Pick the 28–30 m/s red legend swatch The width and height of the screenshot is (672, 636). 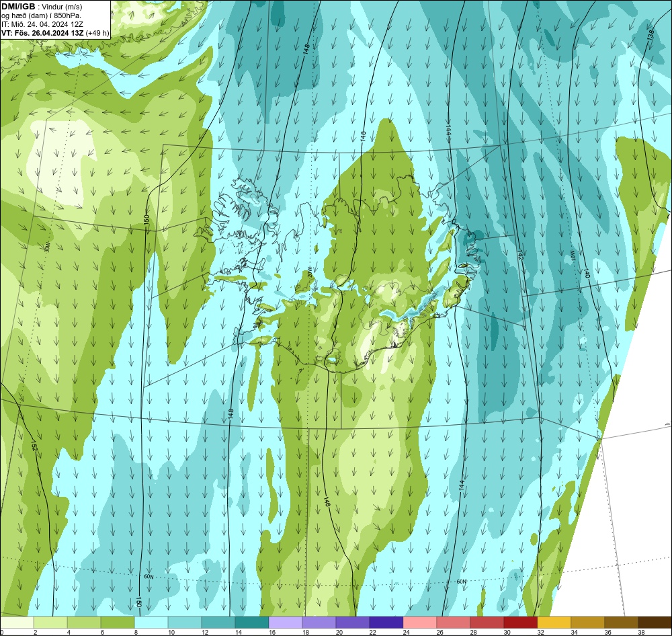(x=487, y=623)
